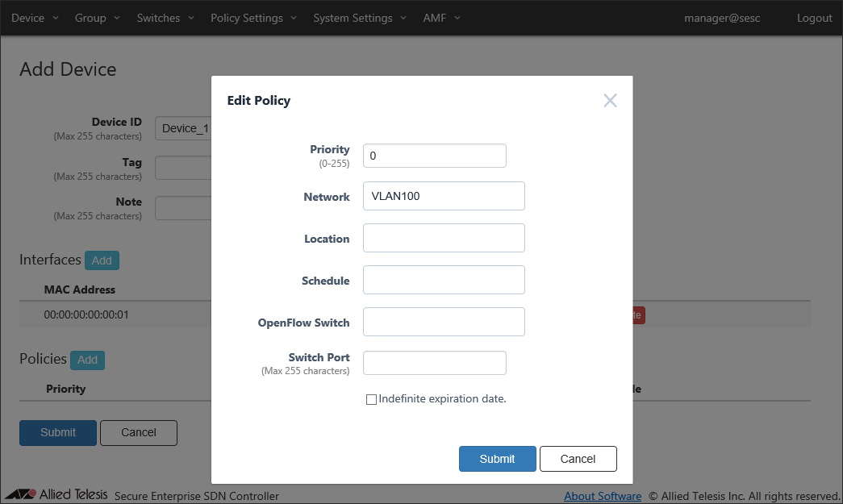This screenshot has width=843, height=504.
Task: Click the Logout link
Action: click(x=814, y=18)
